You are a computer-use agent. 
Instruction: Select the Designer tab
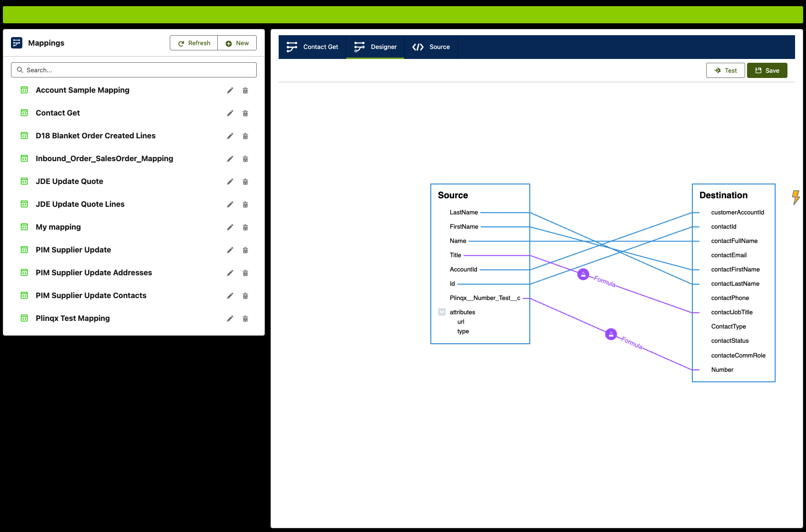pyautogui.click(x=375, y=47)
